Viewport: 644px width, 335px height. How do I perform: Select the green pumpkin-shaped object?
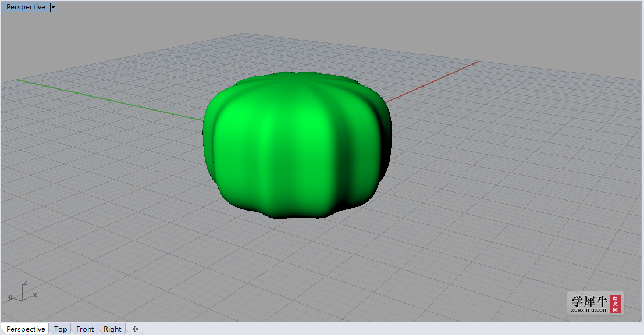[x=297, y=145]
